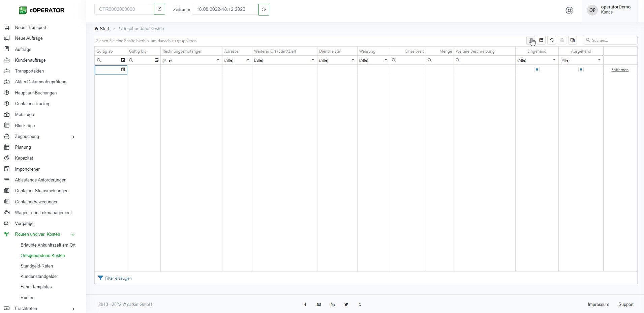The image size is (644, 313).
Task: Toggle the Eingehend checkbox in the new row
Action: [537, 69]
